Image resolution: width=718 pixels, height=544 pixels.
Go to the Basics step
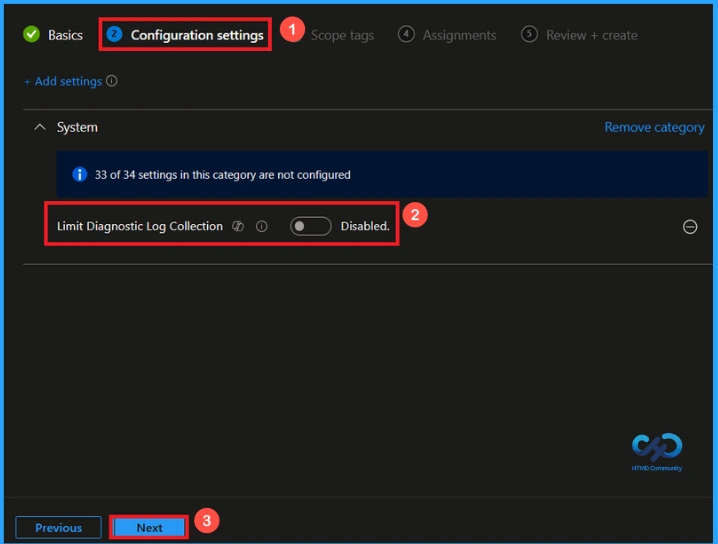pyautogui.click(x=53, y=35)
